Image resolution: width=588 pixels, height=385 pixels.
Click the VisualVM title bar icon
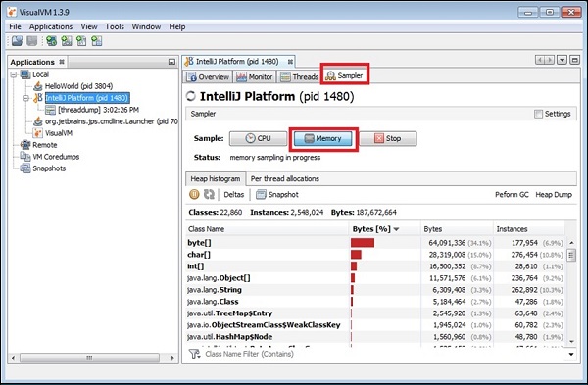[x=12, y=12]
